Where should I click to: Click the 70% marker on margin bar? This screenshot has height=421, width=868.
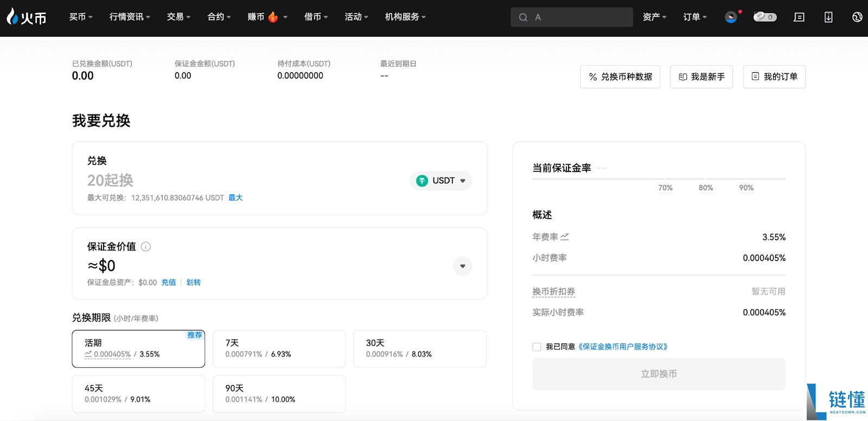click(x=665, y=188)
